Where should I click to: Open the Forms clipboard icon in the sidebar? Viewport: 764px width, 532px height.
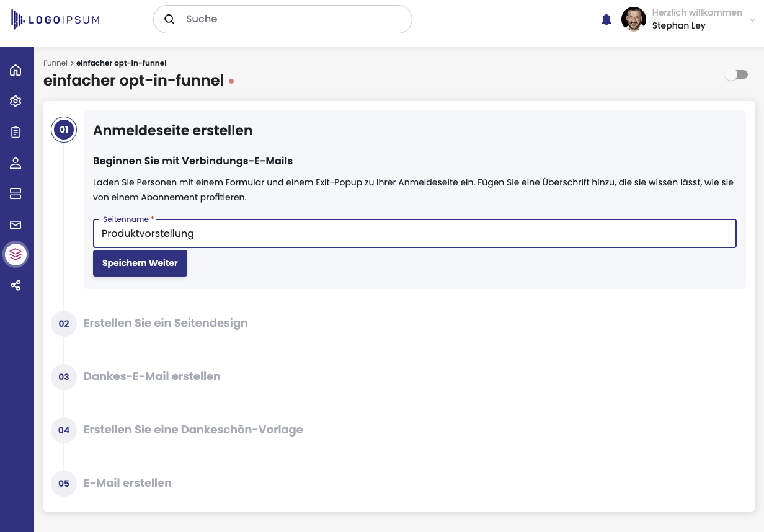click(x=16, y=131)
